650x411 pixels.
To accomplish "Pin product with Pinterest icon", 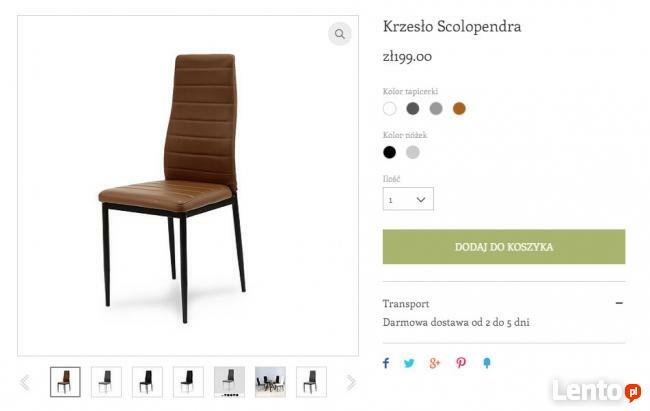I will (x=461, y=363).
